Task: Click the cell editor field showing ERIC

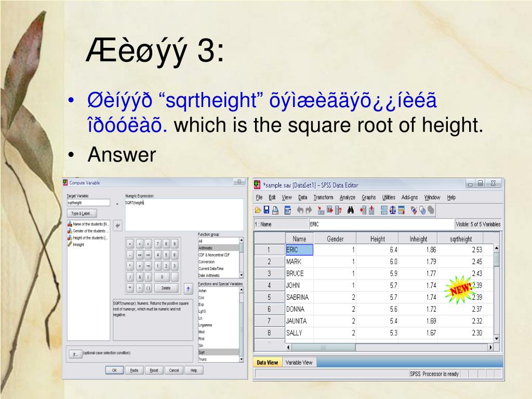Action: point(381,224)
